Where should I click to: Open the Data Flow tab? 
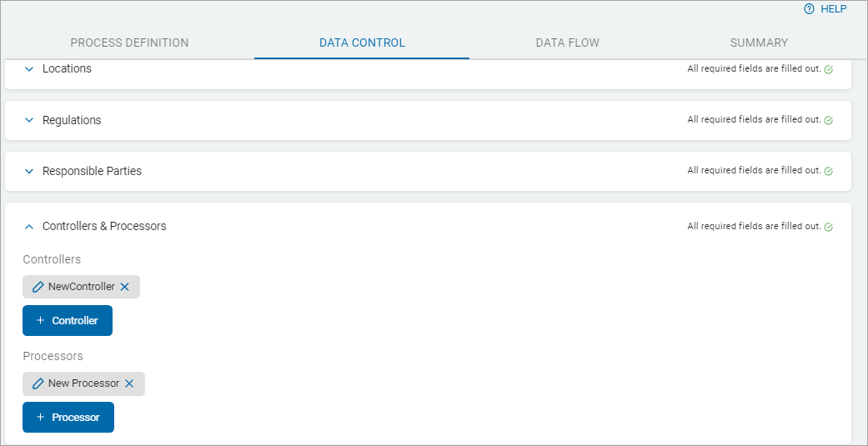click(567, 43)
